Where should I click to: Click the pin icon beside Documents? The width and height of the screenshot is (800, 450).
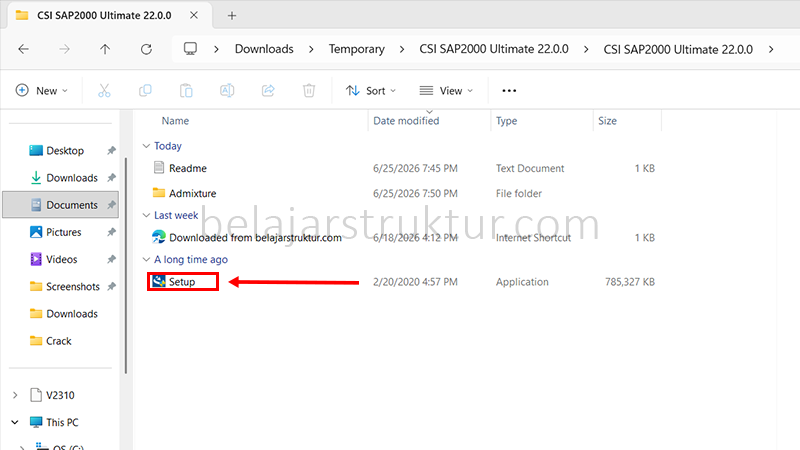111,205
